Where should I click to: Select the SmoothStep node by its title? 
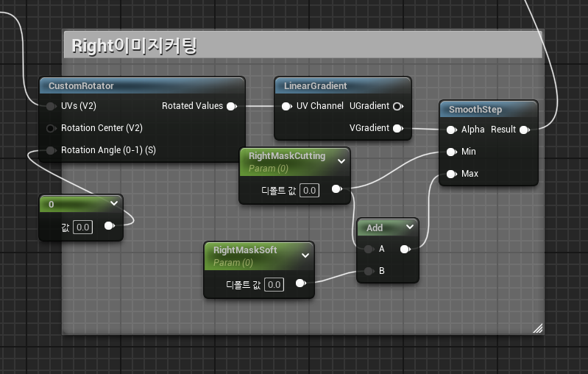475,110
